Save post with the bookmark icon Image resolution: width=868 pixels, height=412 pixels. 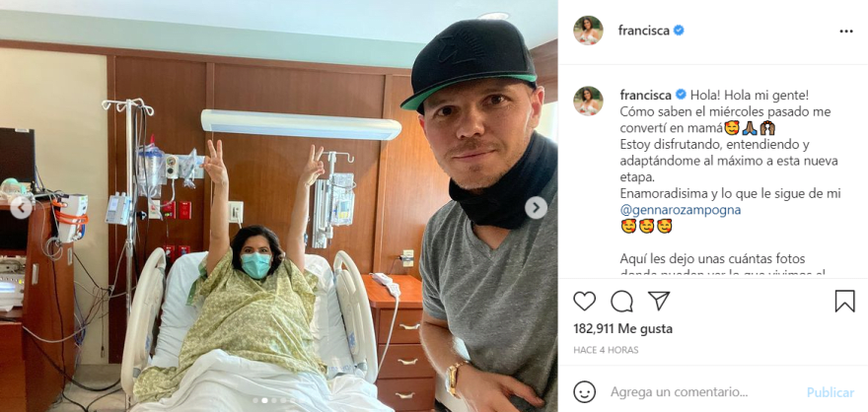(x=844, y=301)
